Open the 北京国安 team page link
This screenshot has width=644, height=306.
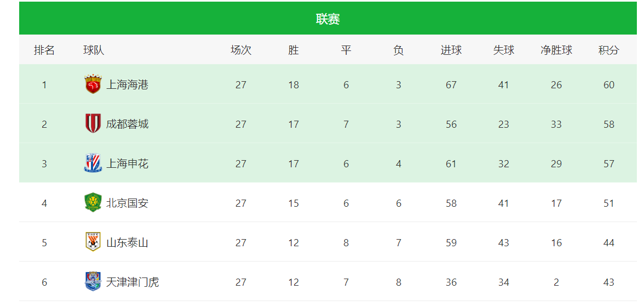[127, 203]
